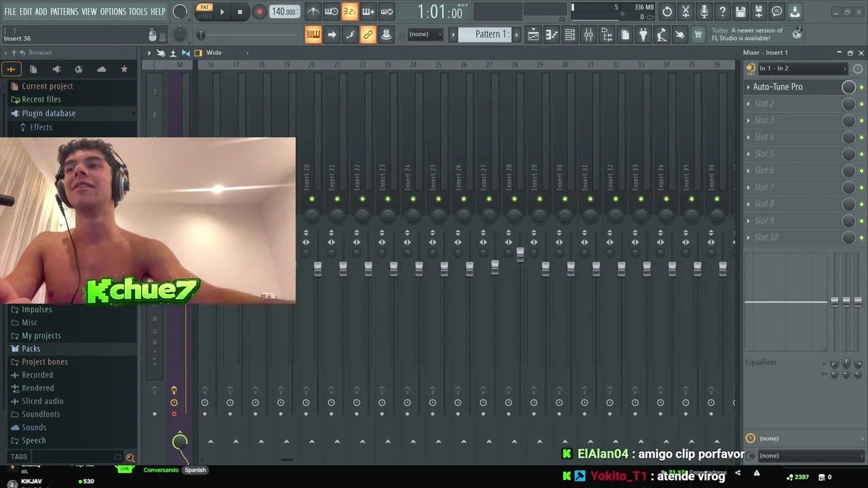This screenshot has height=488, width=868.
Task: Open the piano roll view
Action: tap(552, 35)
